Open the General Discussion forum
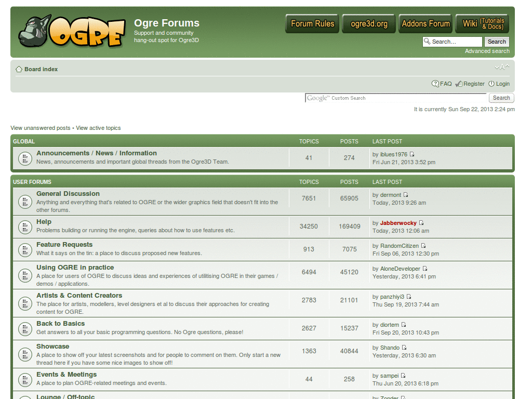 (x=68, y=194)
